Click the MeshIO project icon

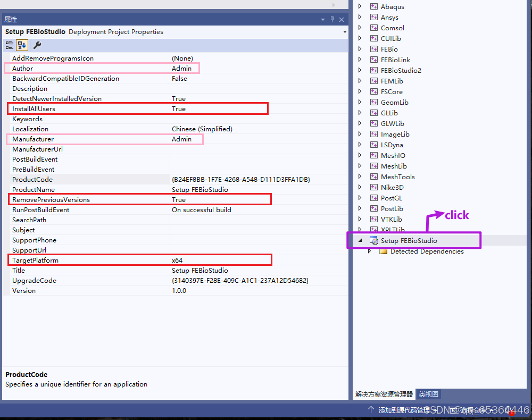point(374,155)
